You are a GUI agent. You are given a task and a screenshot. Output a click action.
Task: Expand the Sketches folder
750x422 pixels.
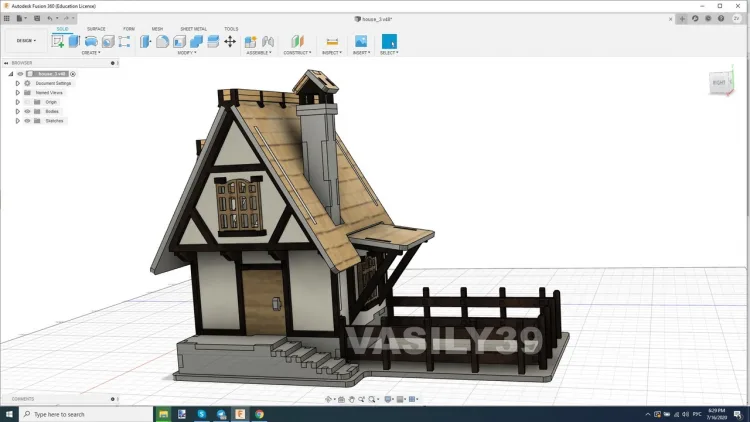click(18, 121)
